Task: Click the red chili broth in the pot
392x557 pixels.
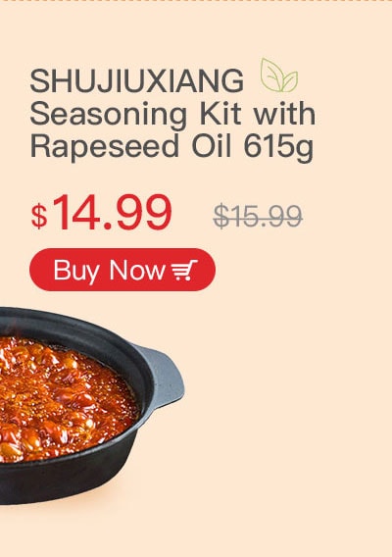Action: click(64, 400)
